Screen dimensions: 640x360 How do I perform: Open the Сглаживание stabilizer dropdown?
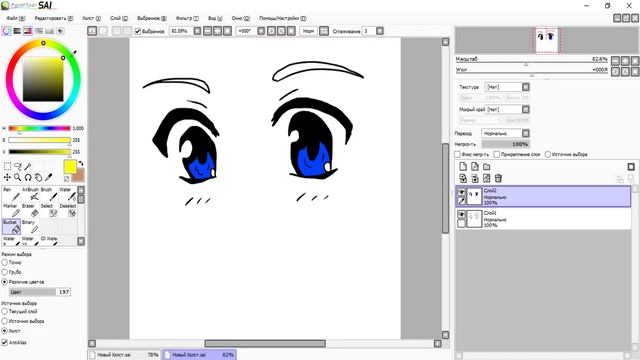click(x=380, y=31)
